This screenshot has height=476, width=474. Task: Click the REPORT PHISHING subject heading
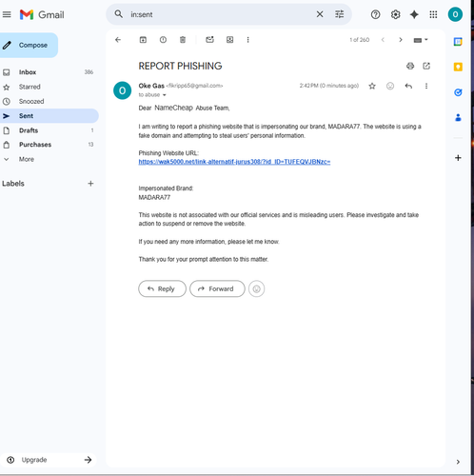click(x=180, y=66)
